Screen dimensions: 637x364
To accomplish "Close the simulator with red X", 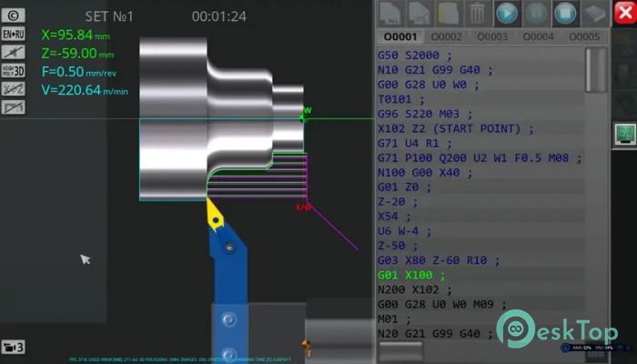I will tap(625, 14).
